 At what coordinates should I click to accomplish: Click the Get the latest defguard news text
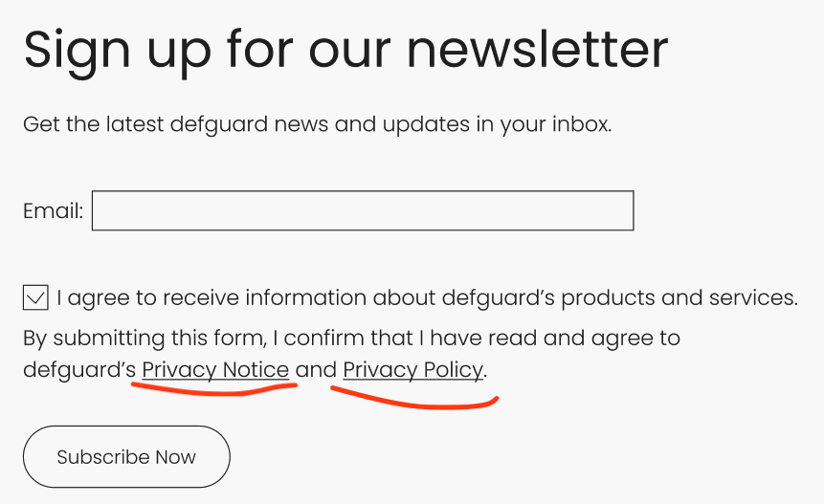pos(318,125)
